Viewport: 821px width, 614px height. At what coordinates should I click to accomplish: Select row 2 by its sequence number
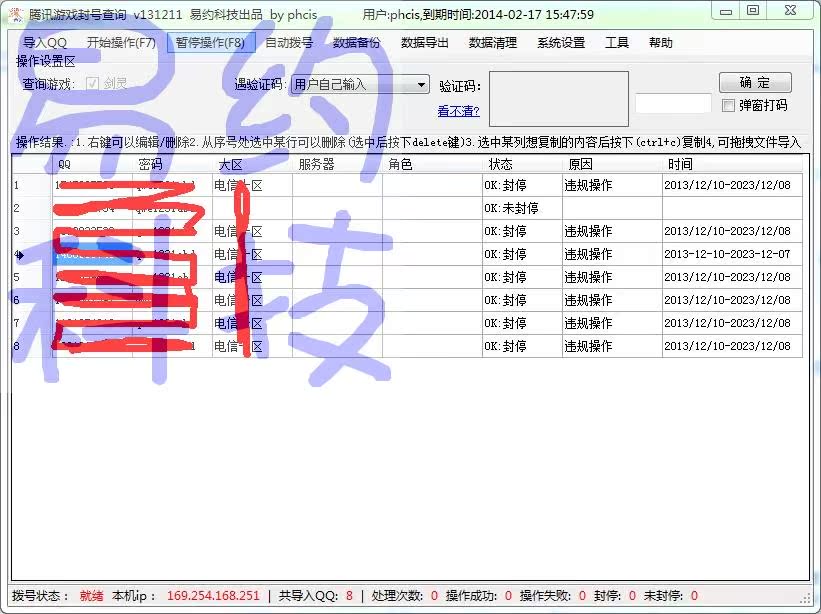[x=32, y=208]
